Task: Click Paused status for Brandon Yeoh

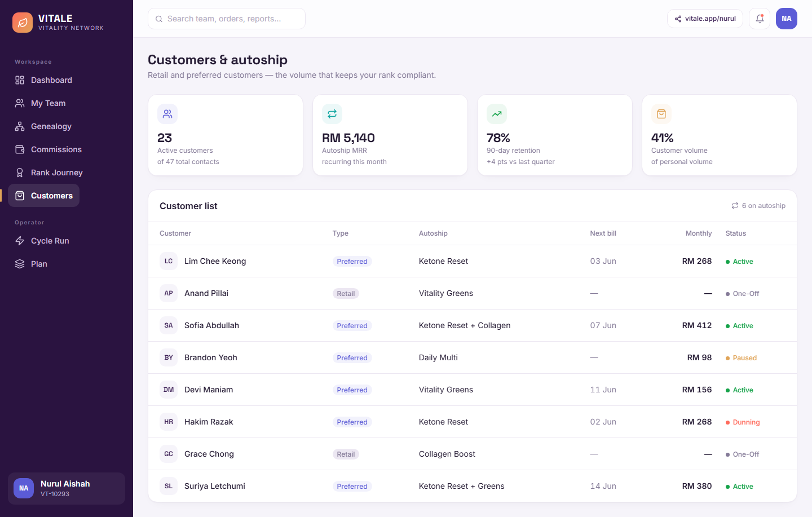Action: tap(741, 358)
